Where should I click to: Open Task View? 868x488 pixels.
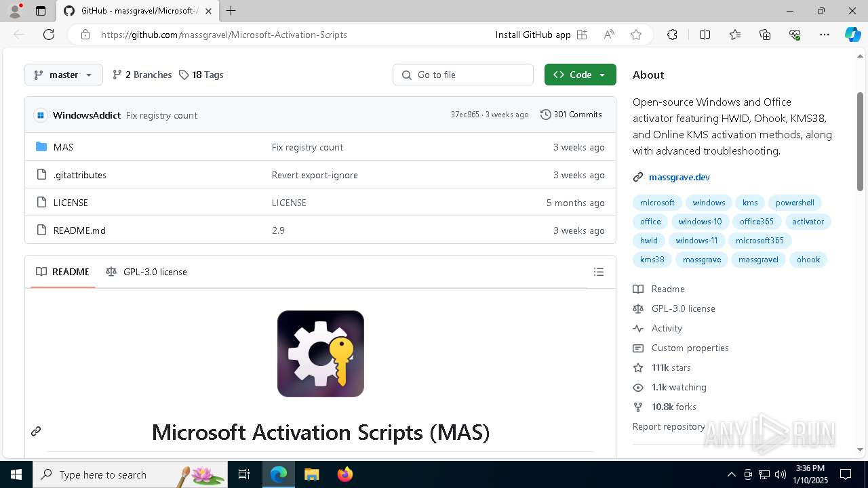pyautogui.click(x=244, y=474)
